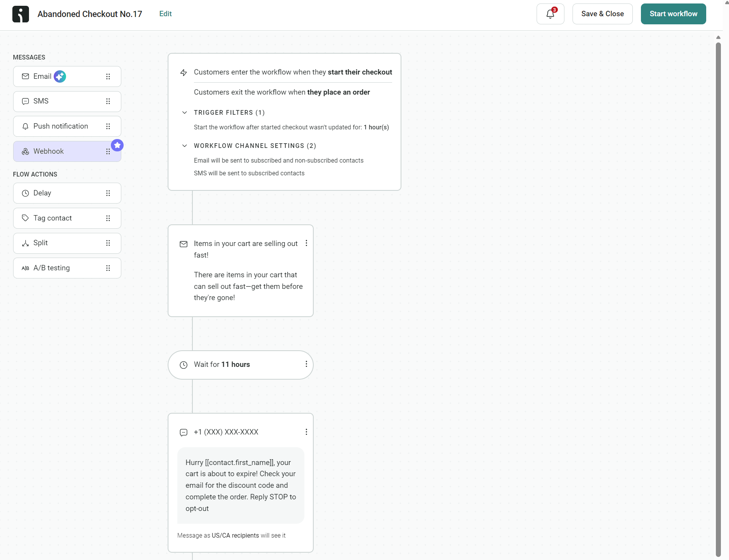Click the 'start their checkout' trigger text

click(x=360, y=72)
